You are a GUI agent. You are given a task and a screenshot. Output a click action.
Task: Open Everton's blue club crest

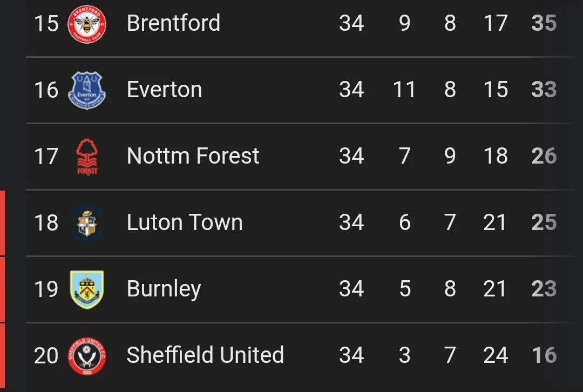[86, 90]
